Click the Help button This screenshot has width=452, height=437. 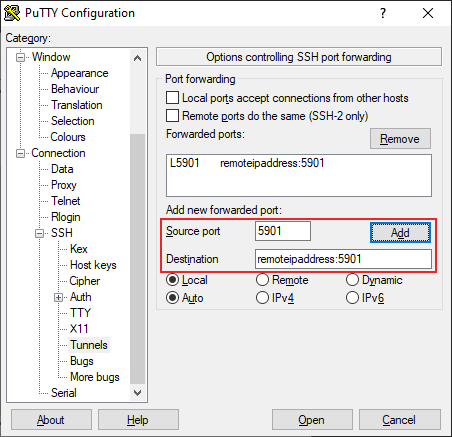coord(138,420)
